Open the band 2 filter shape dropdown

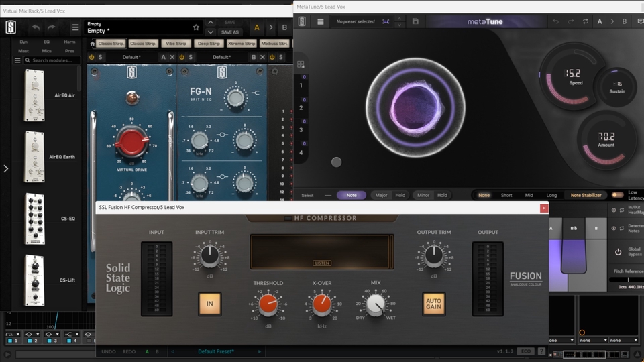(32, 334)
